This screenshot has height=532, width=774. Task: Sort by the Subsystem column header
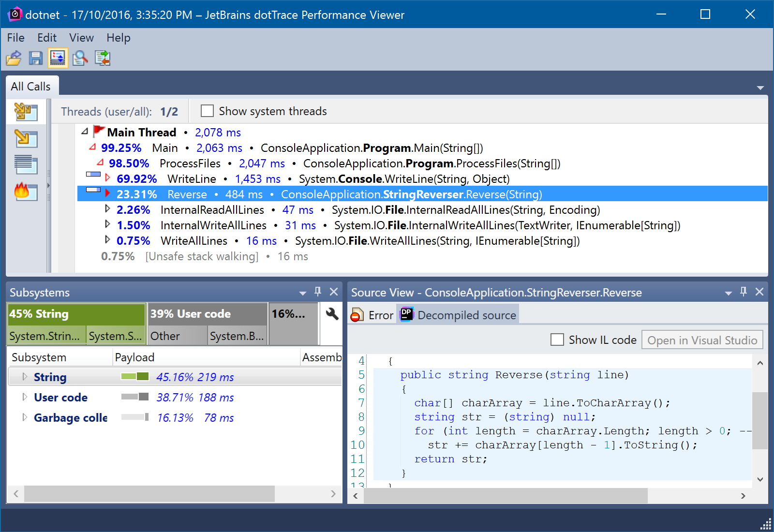pyautogui.click(x=60, y=357)
